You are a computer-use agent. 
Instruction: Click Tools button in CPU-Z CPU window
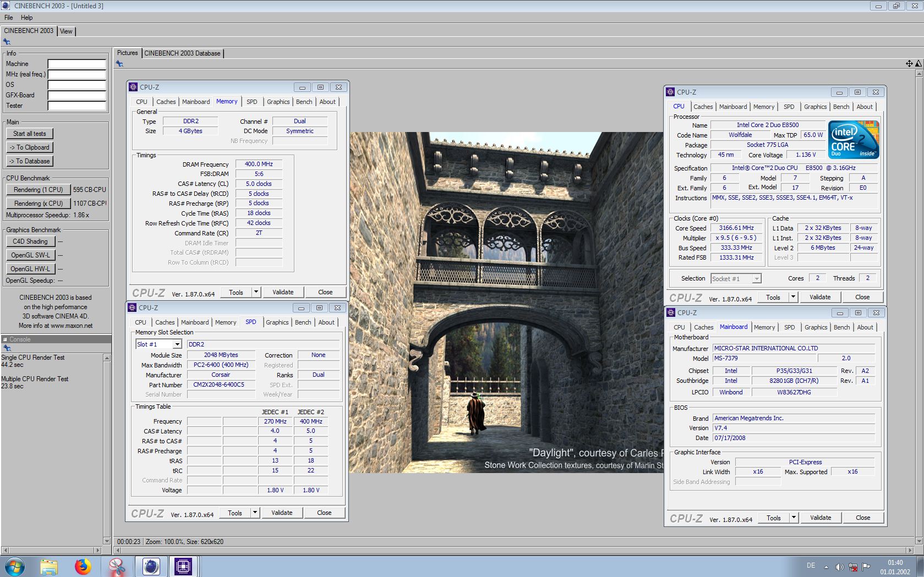pos(773,297)
